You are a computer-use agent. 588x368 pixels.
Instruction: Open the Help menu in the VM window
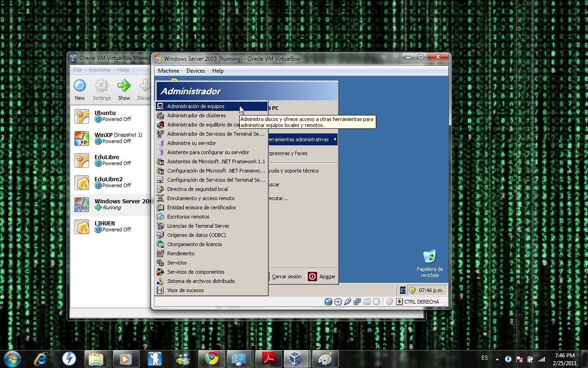(218, 71)
